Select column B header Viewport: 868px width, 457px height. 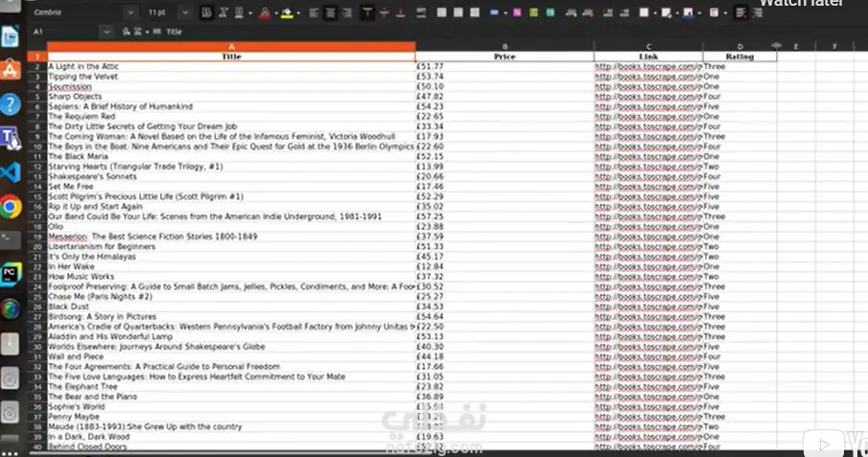point(504,47)
